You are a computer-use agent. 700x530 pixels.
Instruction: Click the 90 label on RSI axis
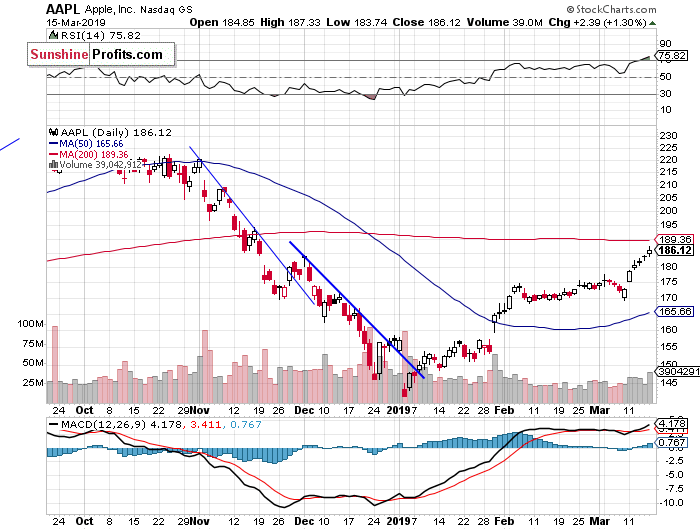coord(665,44)
